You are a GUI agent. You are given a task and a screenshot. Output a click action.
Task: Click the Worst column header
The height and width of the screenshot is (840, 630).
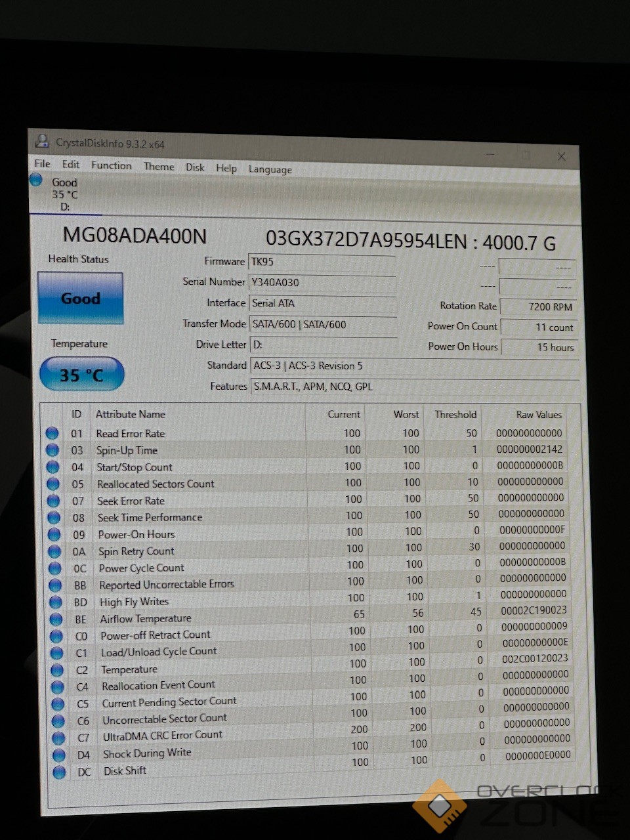[x=406, y=414]
